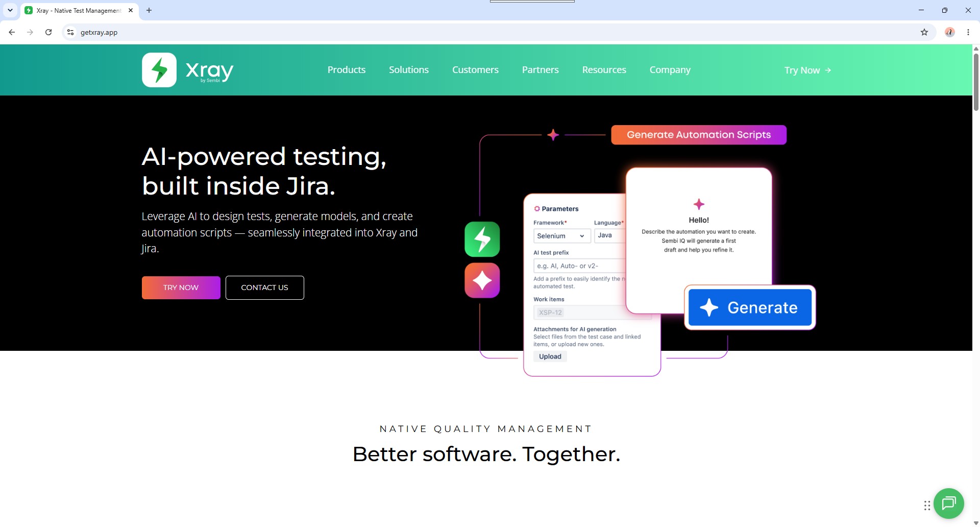
Task: Click the "Better software. Together." heading
Action: pyautogui.click(x=486, y=454)
